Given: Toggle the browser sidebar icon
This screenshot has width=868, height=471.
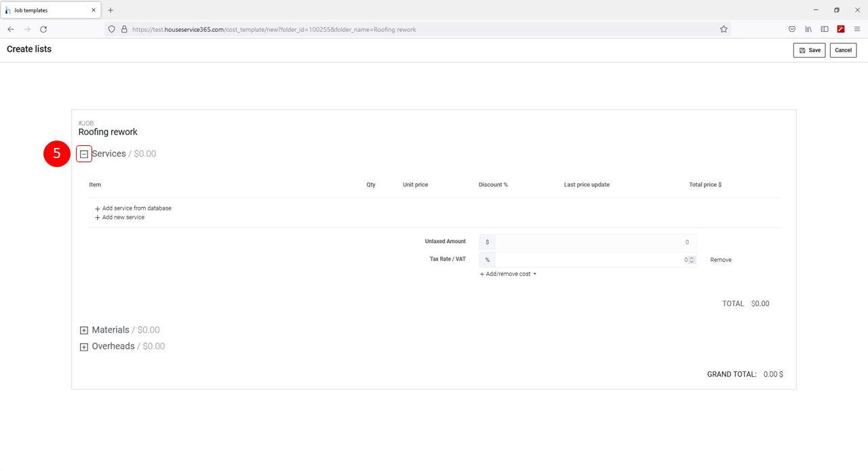Looking at the screenshot, I should click(825, 29).
